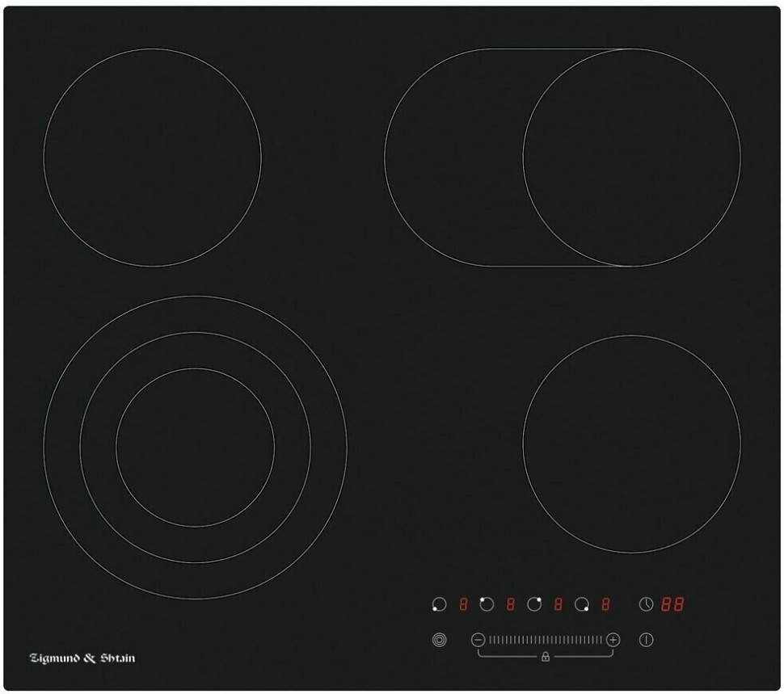Activate the triple-ring expansion zone button

(x=439, y=640)
